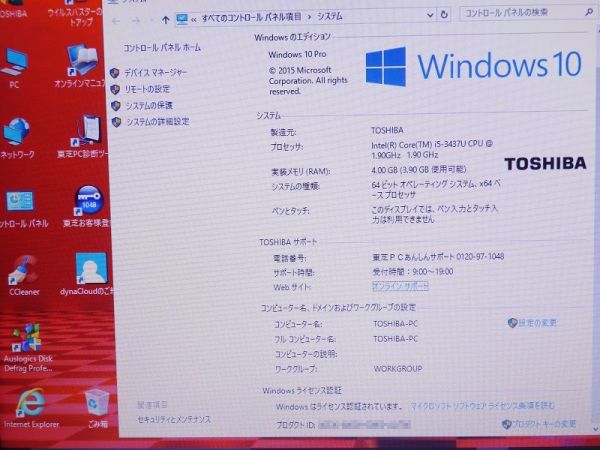Screen dimensions: 600x450
Task: Open デバイス マネージャー link
Action: click(x=156, y=72)
